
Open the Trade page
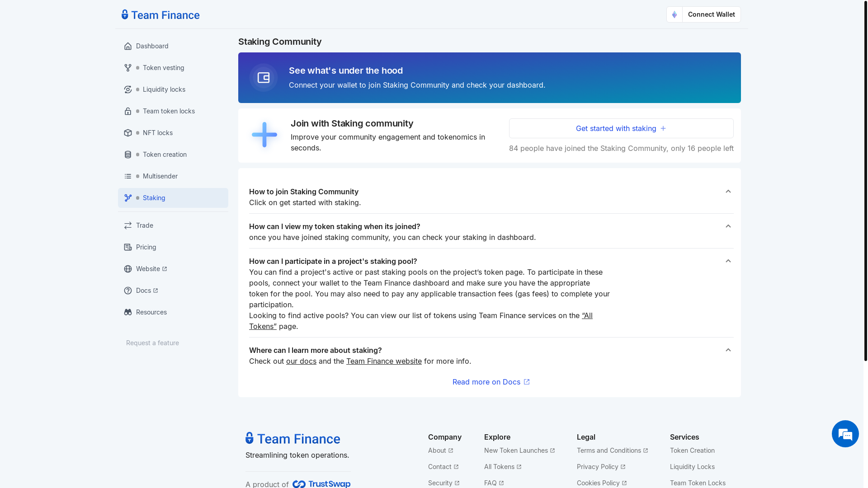[173, 225]
